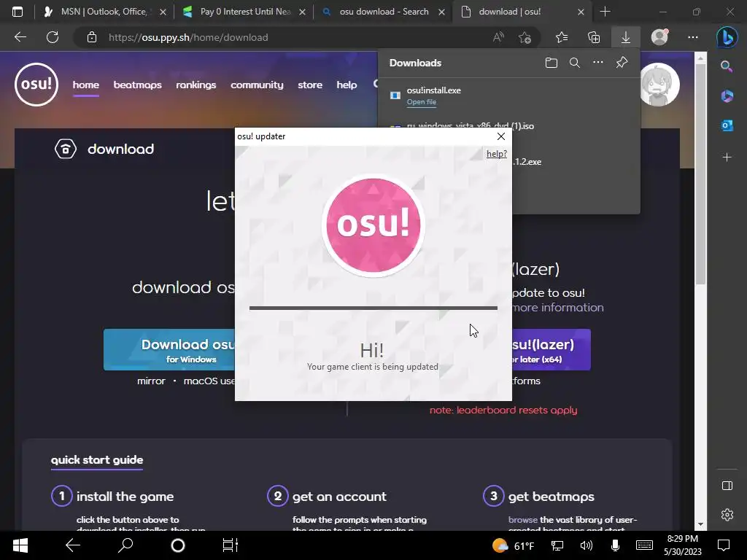Viewport: 747px width, 560px height.
Task: Open the taskbar search magnifier
Action: point(125,545)
